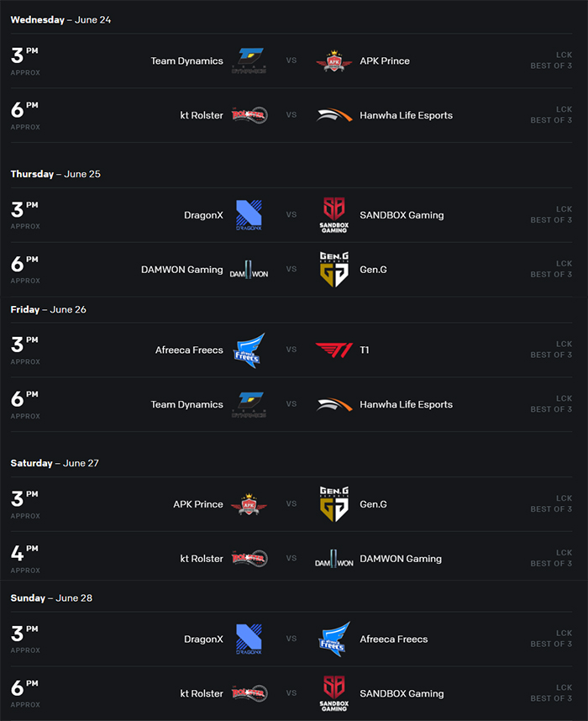The width and height of the screenshot is (588, 721).
Task: Open the APK Prince team name on Saturday
Action: (x=198, y=504)
